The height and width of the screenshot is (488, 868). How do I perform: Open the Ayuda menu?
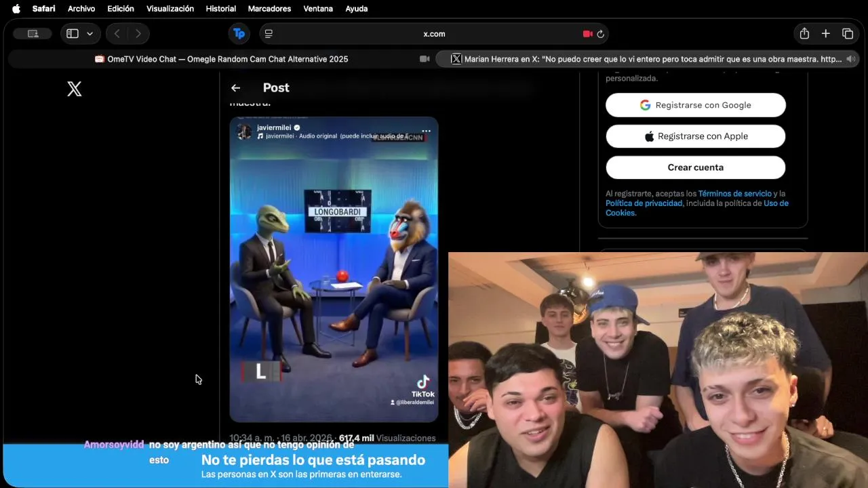click(x=357, y=9)
